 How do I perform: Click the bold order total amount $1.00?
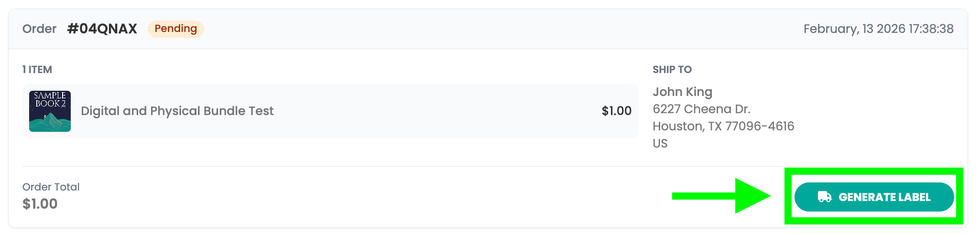click(40, 204)
